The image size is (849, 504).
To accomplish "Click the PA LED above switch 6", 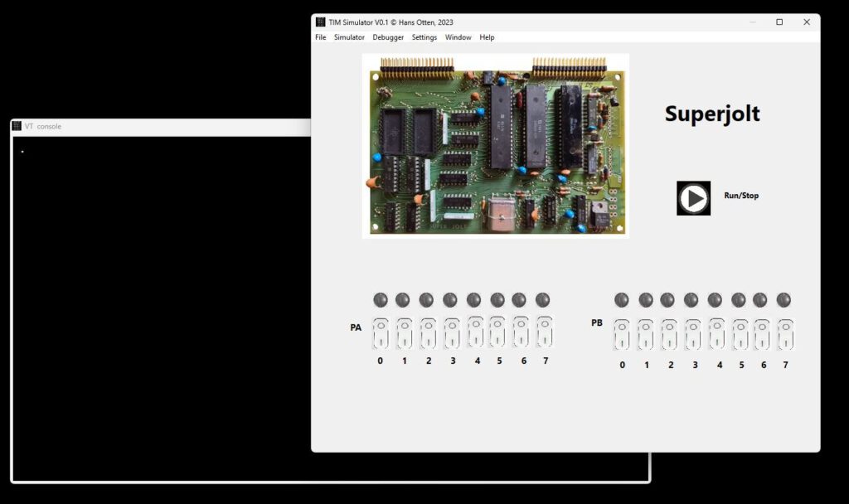I will (519, 300).
